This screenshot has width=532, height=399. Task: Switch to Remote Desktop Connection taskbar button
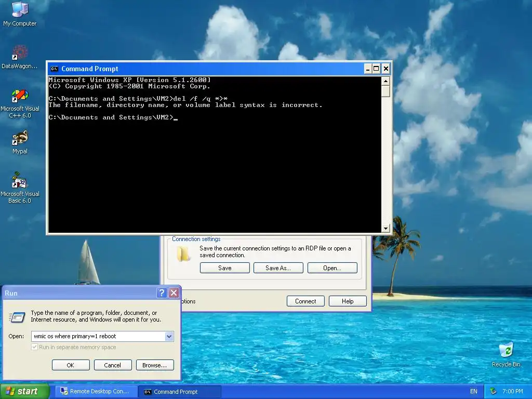[x=96, y=391]
